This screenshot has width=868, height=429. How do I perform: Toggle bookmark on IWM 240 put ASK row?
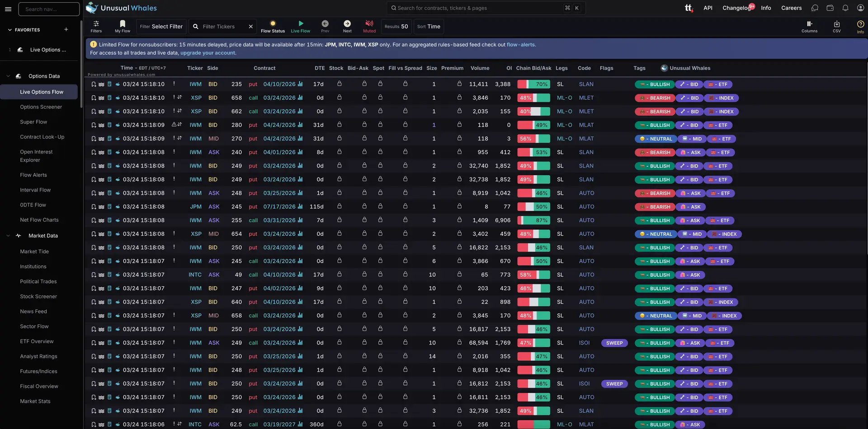(x=94, y=153)
